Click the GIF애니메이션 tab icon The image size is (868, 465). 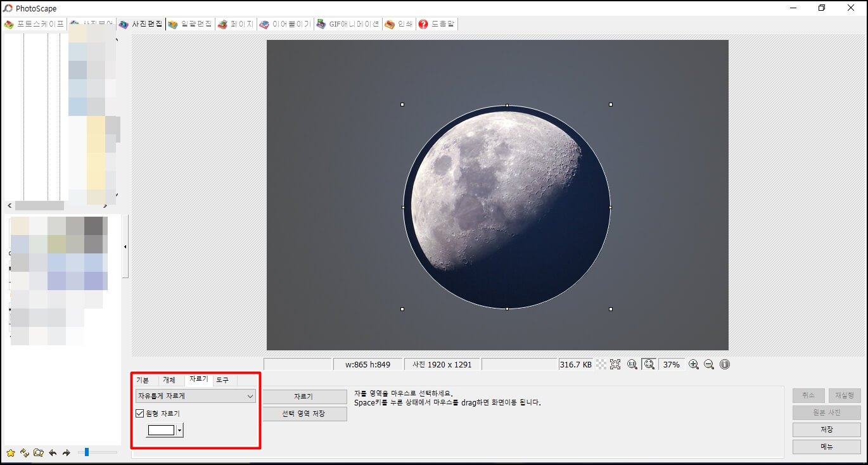[321, 24]
